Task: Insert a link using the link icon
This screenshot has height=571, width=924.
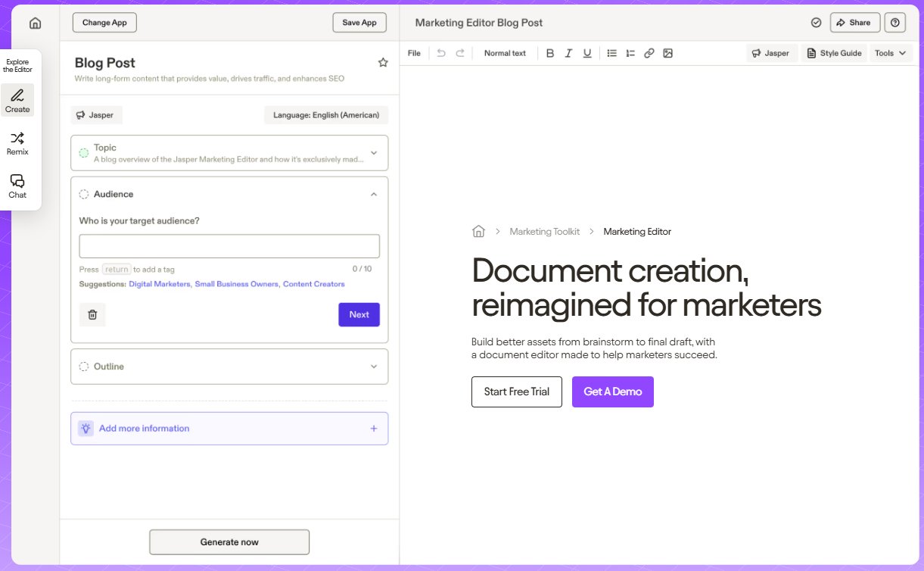Action: tap(649, 53)
